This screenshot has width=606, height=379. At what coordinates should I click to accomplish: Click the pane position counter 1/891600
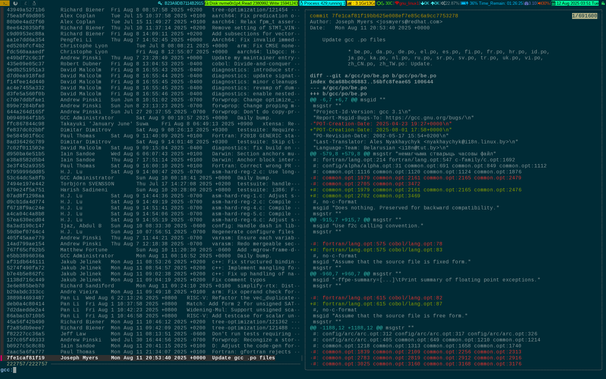584,16
